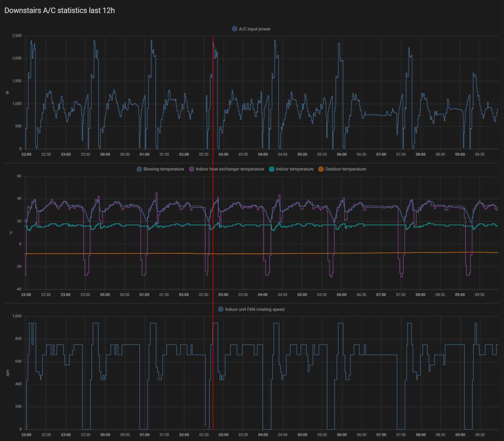Click the teal Indoor temperature legend dot
Viewport: 504px width, 441px height.
272,169
